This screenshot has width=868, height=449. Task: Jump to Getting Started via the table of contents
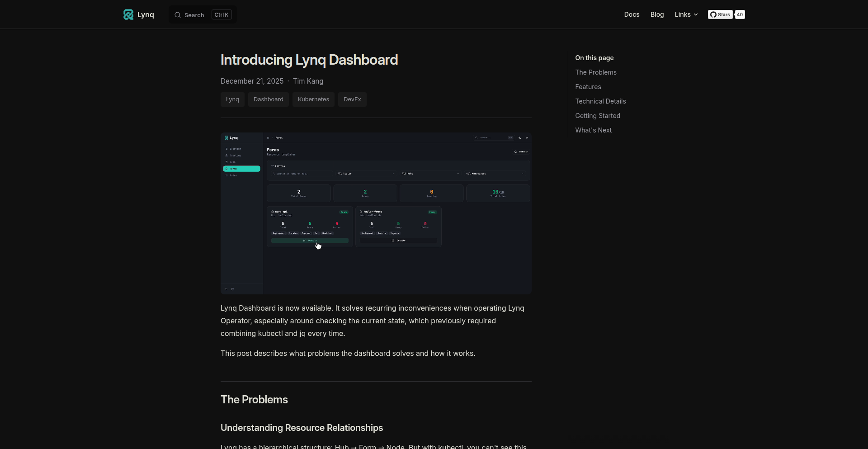(x=598, y=115)
